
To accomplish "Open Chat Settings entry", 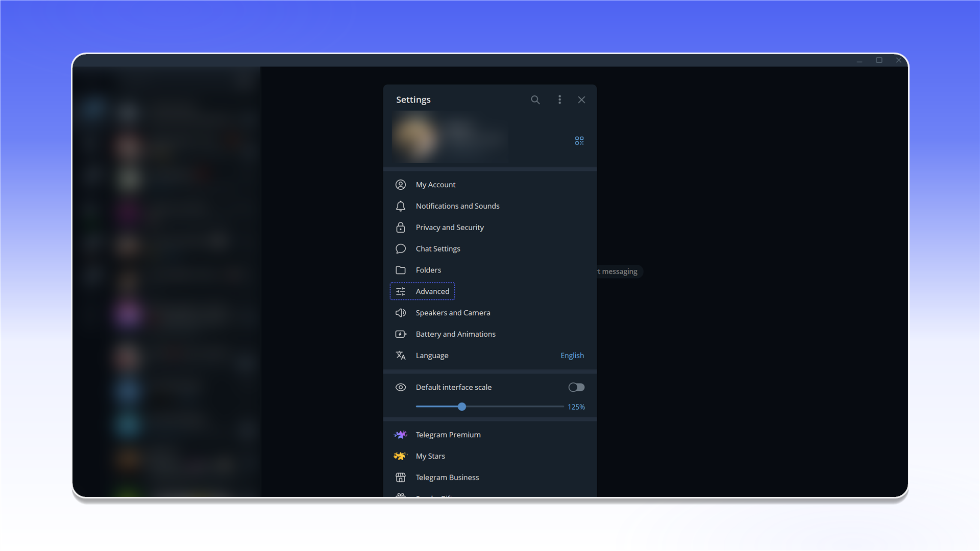I will pyautogui.click(x=490, y=249).
